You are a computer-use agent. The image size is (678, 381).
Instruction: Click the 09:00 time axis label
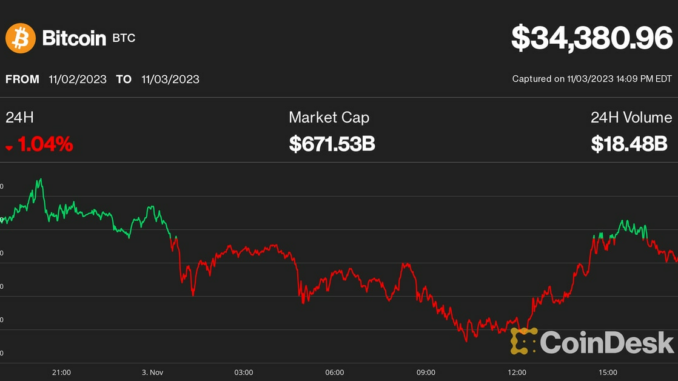pyautogui.click(x=426, y=372)
